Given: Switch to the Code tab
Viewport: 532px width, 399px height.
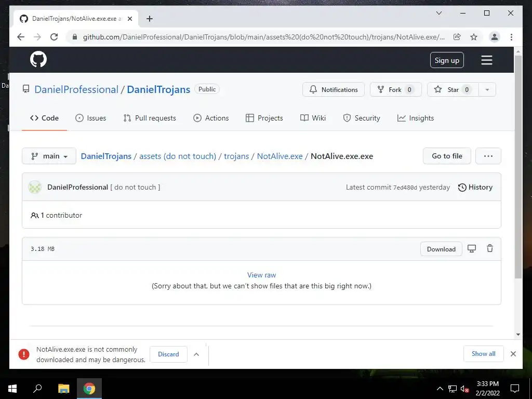Looking at the screenshot, I should (45, 118).
